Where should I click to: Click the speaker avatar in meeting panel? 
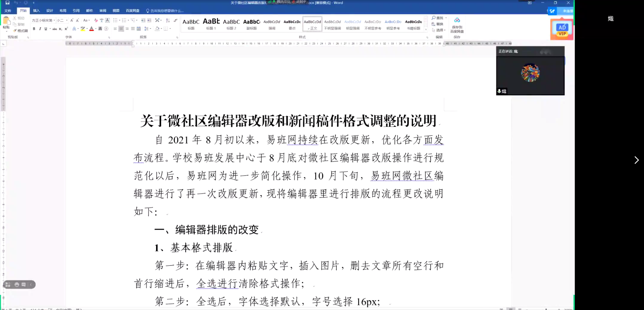pos(530,72)
